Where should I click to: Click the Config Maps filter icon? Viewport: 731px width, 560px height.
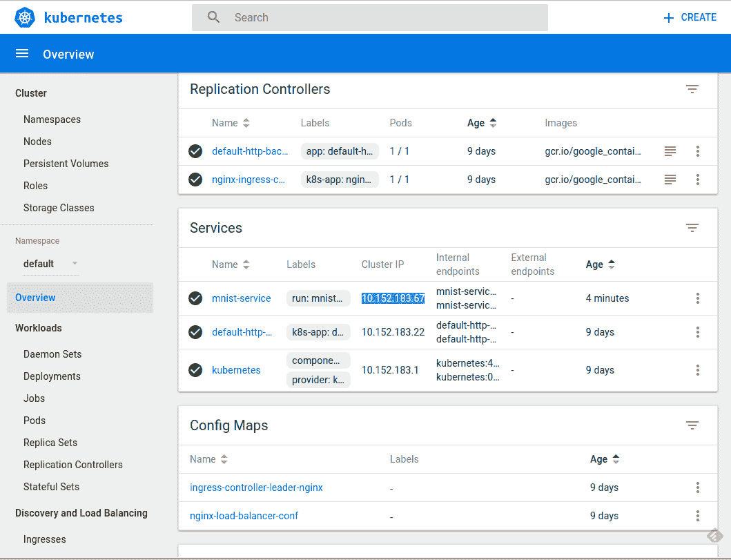[692, 425]
